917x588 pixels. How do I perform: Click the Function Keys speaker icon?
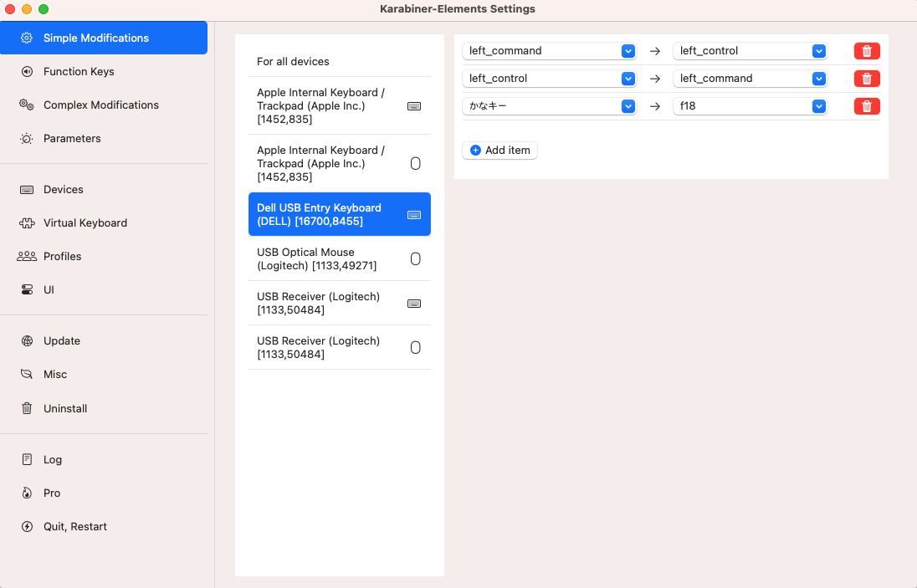click(x=27, y=71)
